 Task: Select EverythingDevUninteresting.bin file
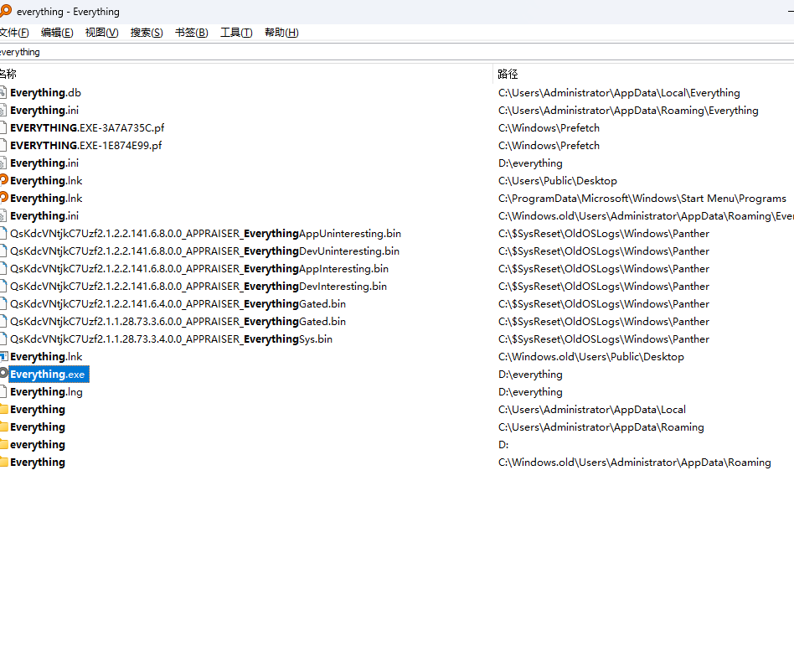(x=204, y=251)
